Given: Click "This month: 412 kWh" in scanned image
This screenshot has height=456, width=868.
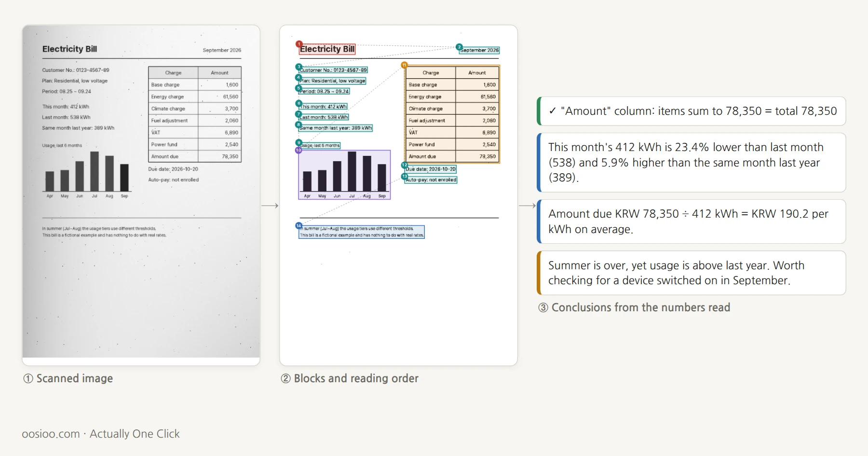Looking at the screenshot, I should pos(66,107).
